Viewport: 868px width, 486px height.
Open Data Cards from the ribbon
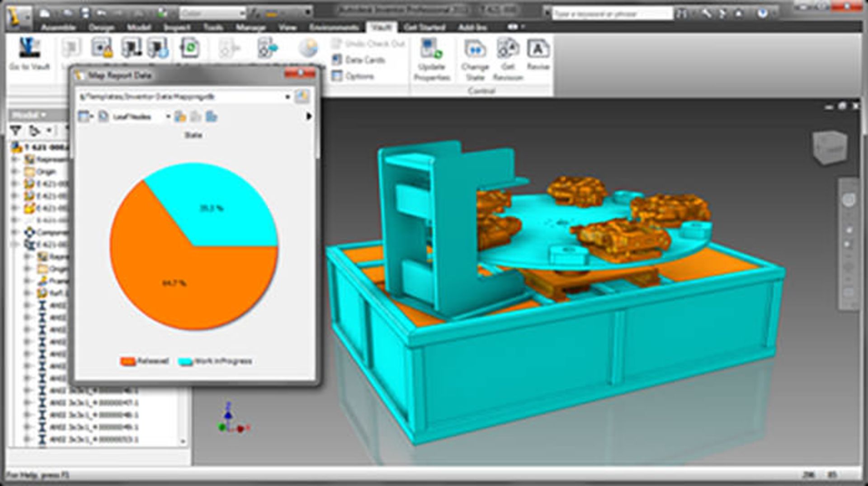coord(359,60)
